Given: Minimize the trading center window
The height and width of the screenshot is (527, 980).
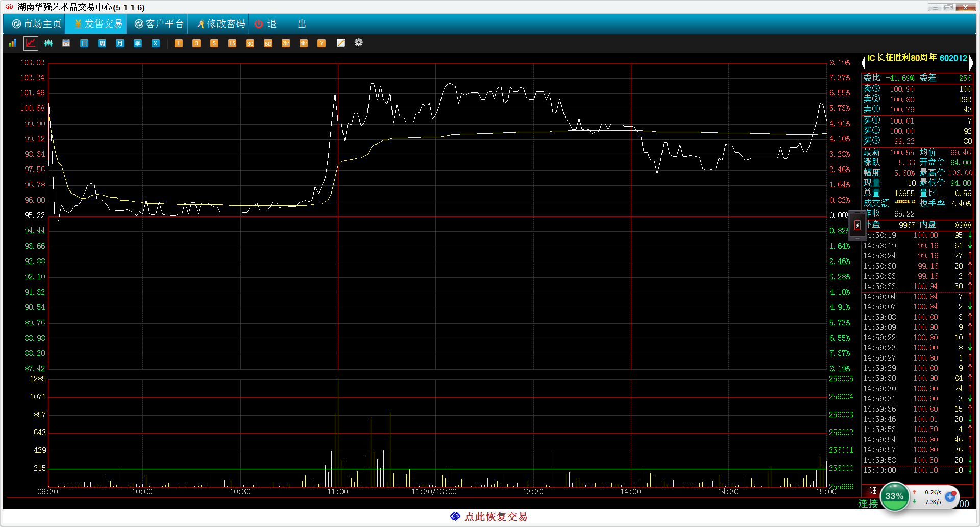Looking at the screenshot, I should 936,7.
